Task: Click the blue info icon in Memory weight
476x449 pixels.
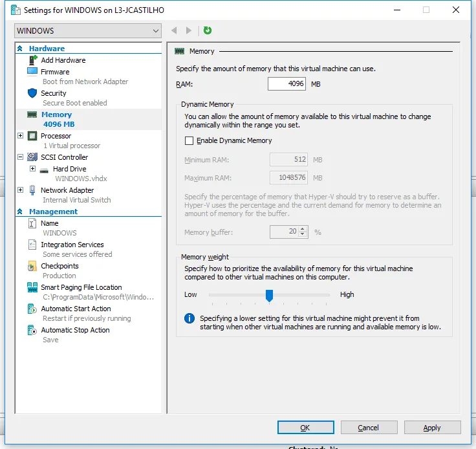Action: (x=189, y=318)
